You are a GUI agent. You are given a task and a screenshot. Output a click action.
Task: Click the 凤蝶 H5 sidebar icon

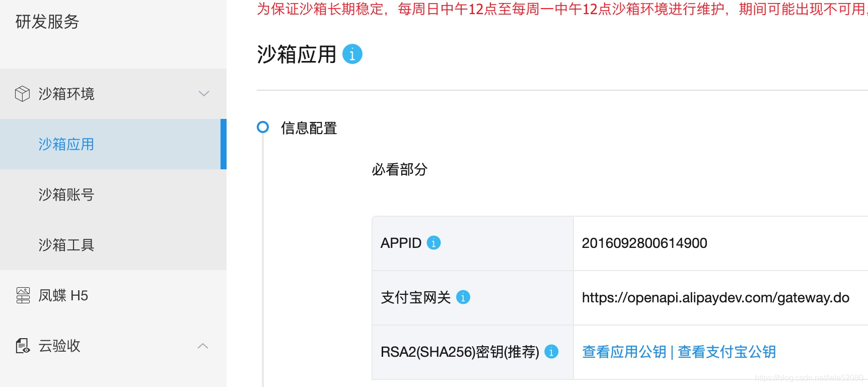[23, 295]
